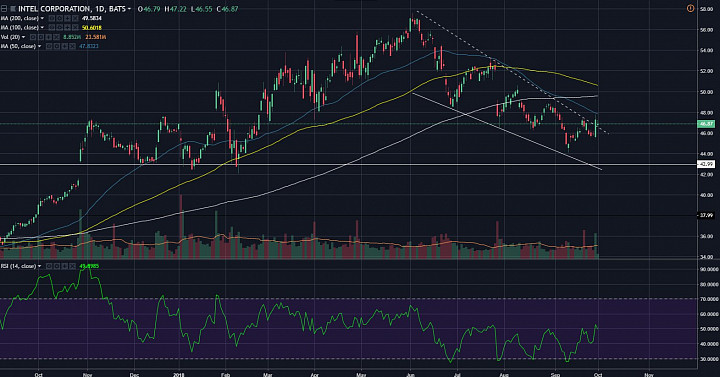Click the yellow MA 100 value 50.6018
This screenshot has width=720, height=377.
click(92, 28)
